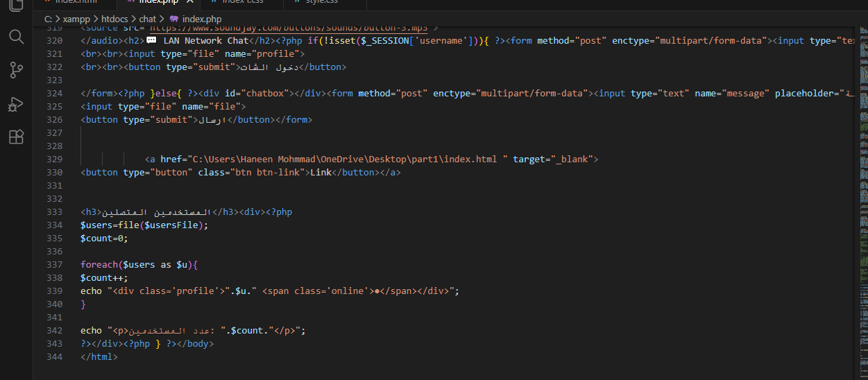This screenshot has height=380, width=868.
Task: Click the 'C:' breadcrumb segment
Action: point(48,19)
